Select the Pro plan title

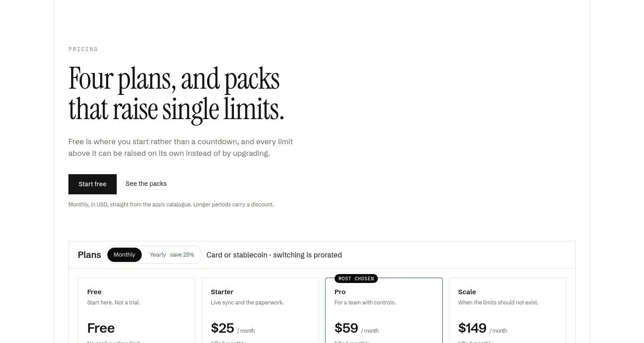point(340,292)
